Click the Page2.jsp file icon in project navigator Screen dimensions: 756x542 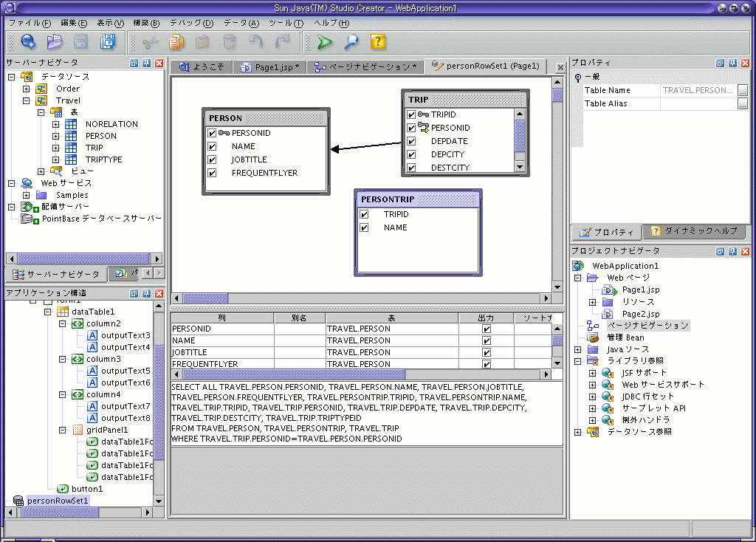click(608, 314)
